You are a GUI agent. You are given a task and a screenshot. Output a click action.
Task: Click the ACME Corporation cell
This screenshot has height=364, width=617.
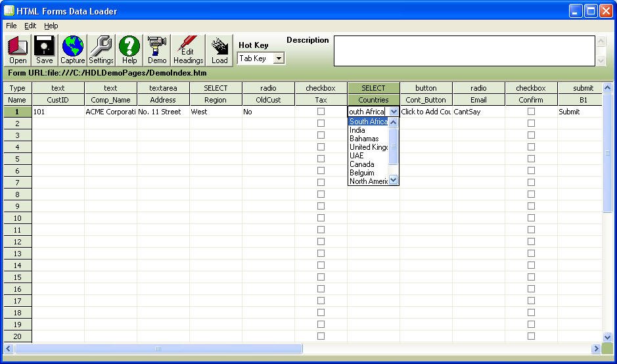[110, 112]
